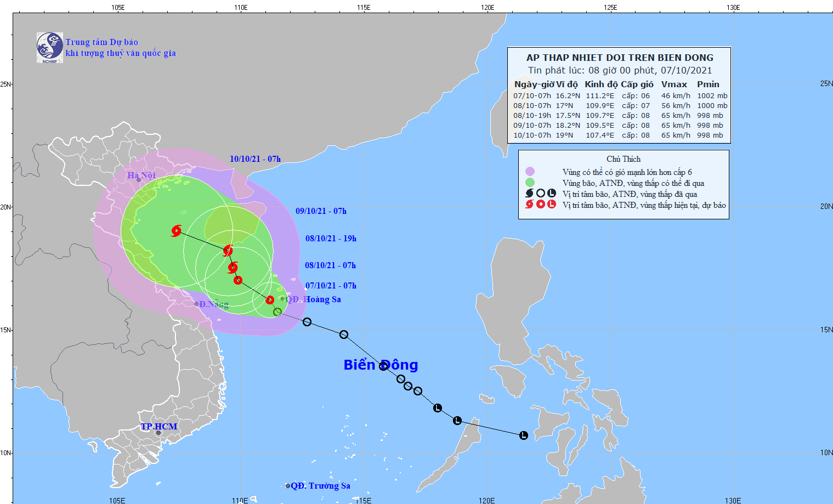Click the red circle marker for 08/10/21 07h
This screenshot has height=504, width=833.
coord(238,280)
